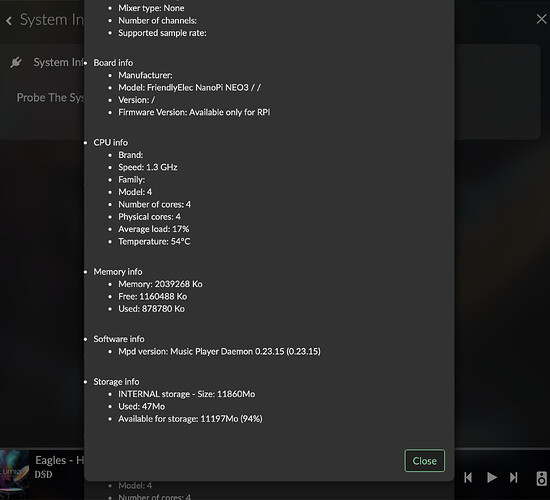Select Average load: 17% line
The height and width of the screenshot is (500, 550).
click(x=154, y=229)
